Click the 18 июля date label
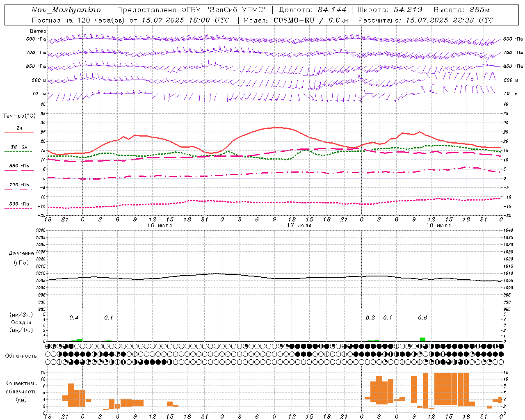The image size is (525, 420). tap(438, 226)
